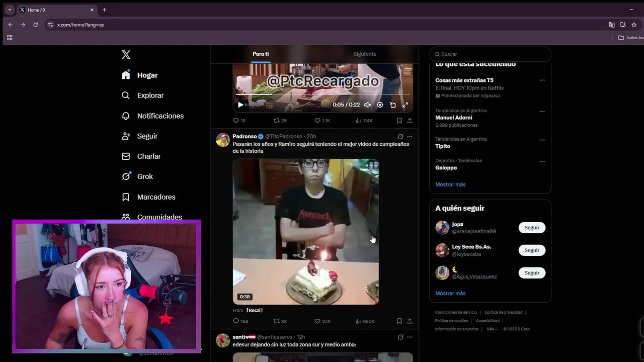
Task: Unmute the PtcRecargado video
Action: [x=367, y=105]
